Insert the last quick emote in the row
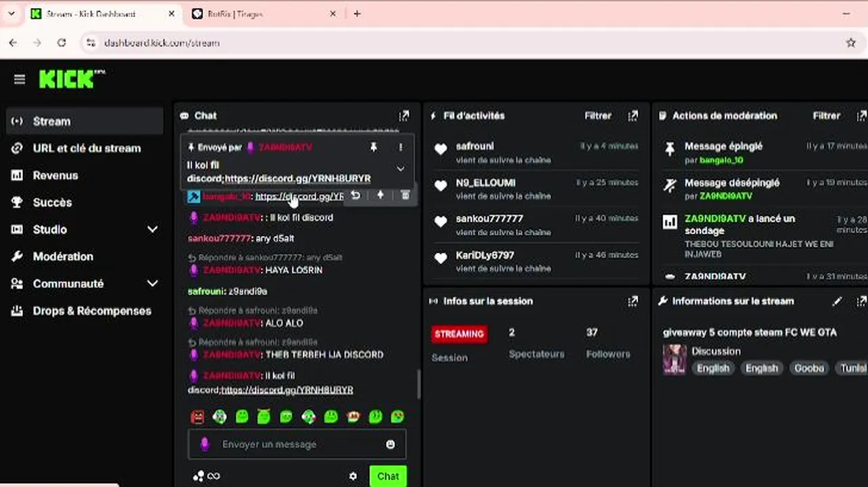 click(x=397, y=417)
